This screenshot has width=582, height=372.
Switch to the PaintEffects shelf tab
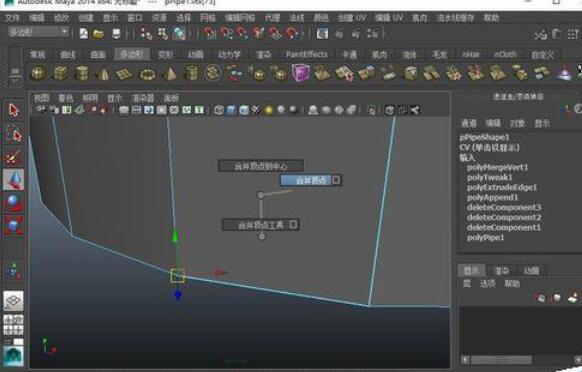[x=307, y=55]
